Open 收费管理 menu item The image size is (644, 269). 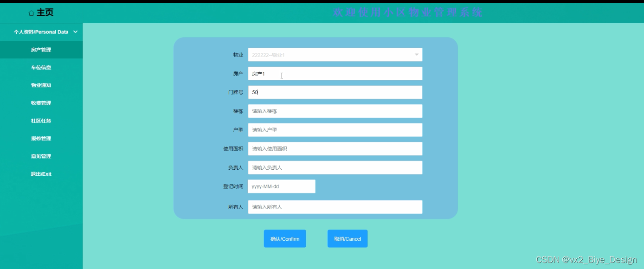41,103
